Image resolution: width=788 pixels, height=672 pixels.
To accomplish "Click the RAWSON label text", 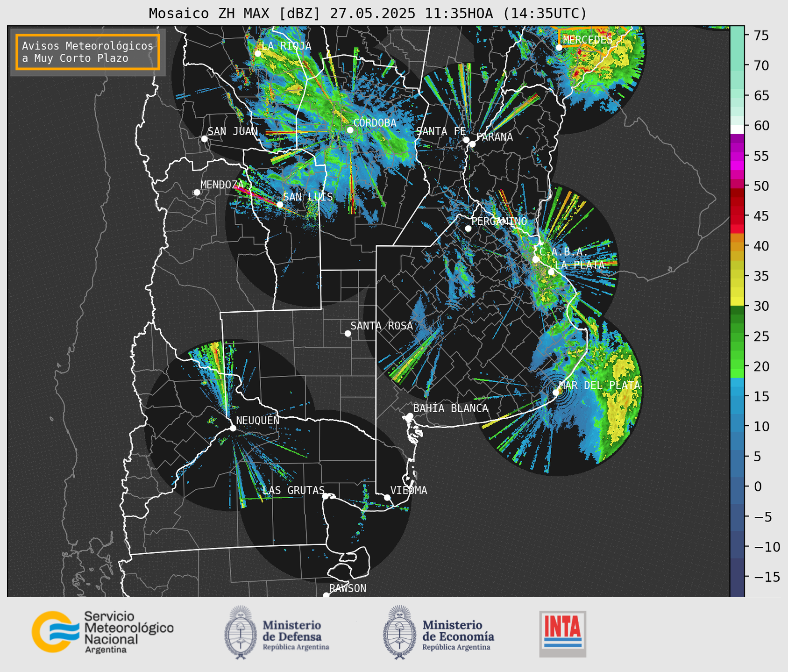I will pos(348,588).
